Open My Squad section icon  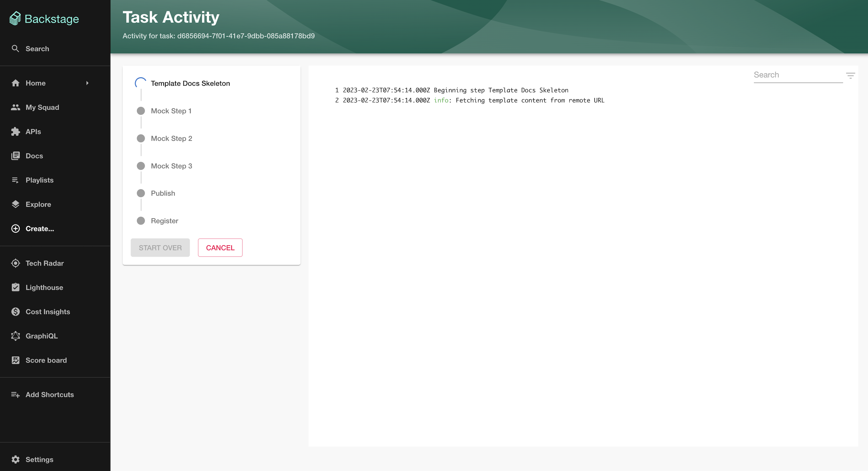(16, 107)
